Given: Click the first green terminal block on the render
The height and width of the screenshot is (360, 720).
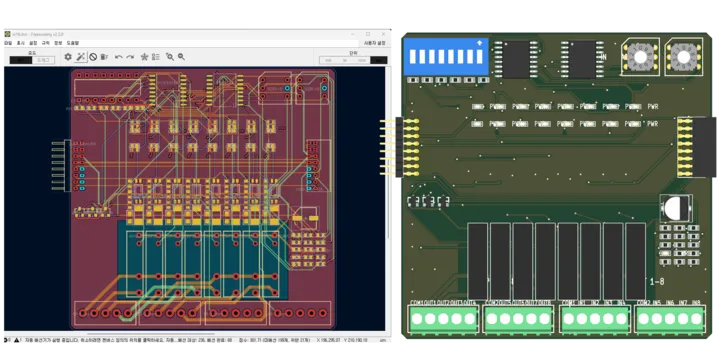Looking at the screenshot, I should (443, 318).
